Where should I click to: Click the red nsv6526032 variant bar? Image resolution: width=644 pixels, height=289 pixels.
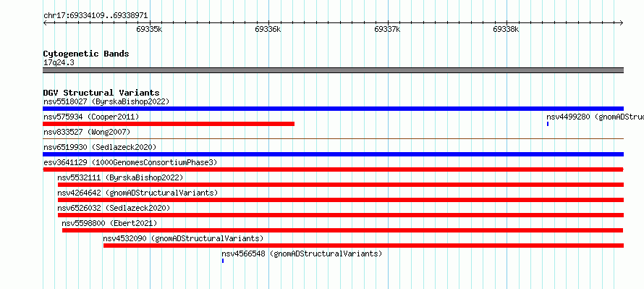tap(341, 215)
